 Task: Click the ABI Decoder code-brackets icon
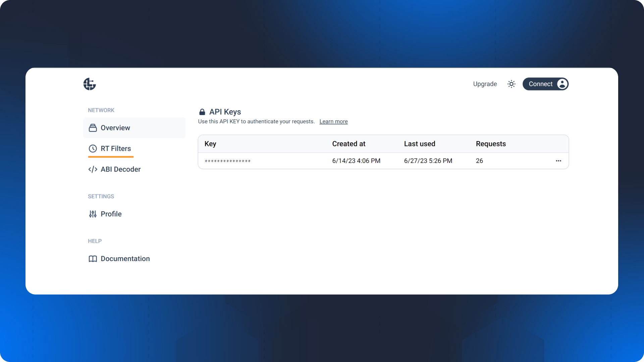point(93,169)
